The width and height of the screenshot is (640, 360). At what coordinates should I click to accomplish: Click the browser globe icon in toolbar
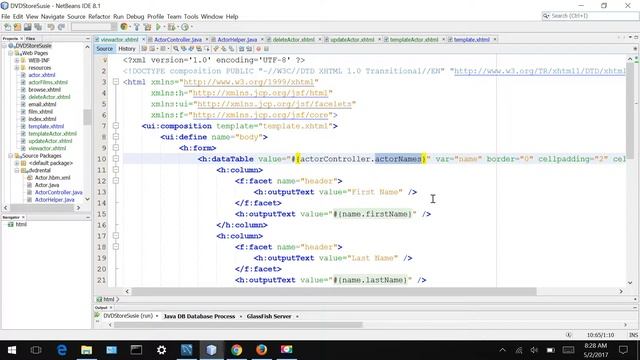[124, 27]
